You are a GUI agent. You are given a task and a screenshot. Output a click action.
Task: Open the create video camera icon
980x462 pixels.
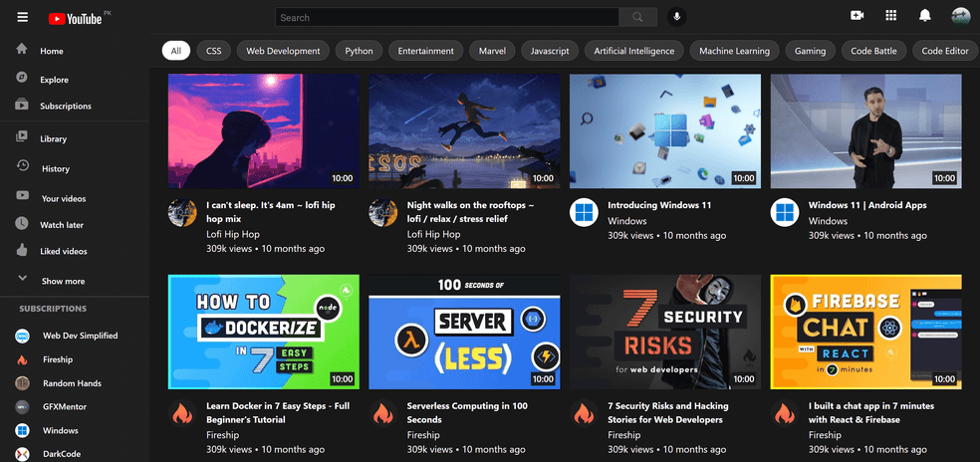[x=857, y=16]
